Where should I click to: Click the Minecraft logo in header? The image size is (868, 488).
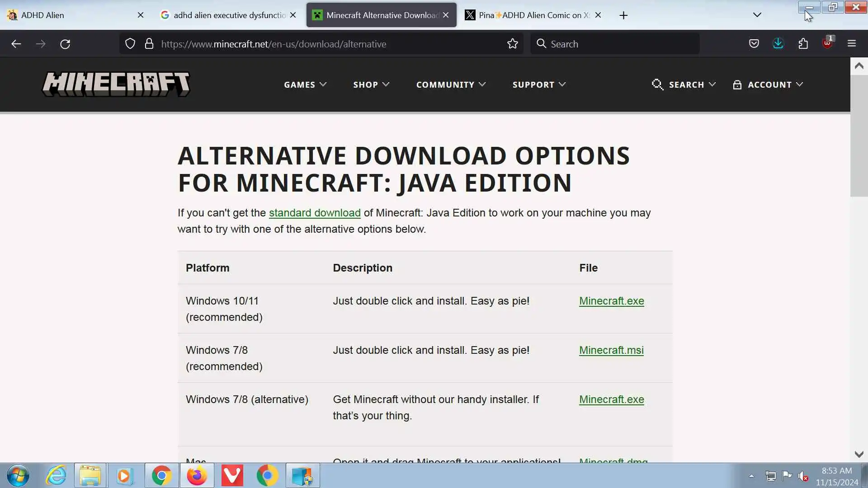click(116, 84)
